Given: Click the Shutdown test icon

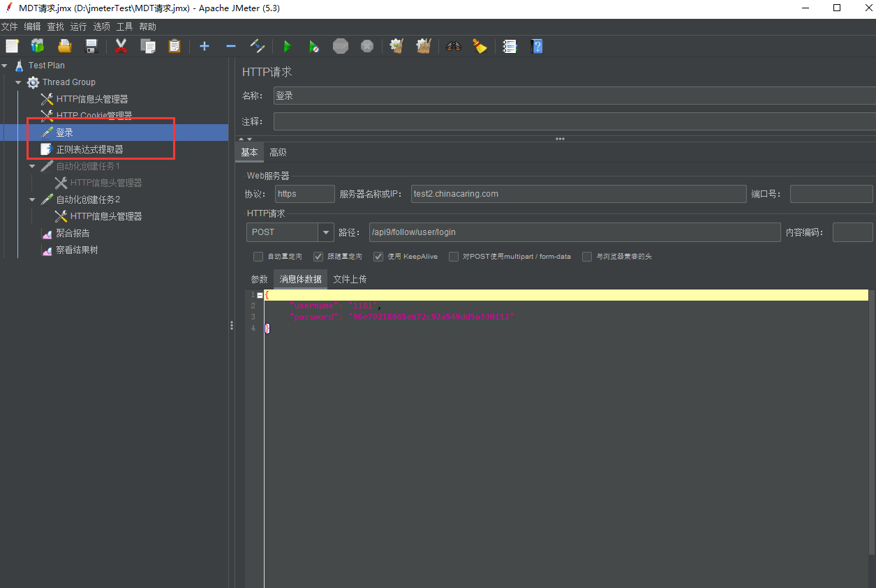Looking at the screenshot, I should click(x=367, y=46).
